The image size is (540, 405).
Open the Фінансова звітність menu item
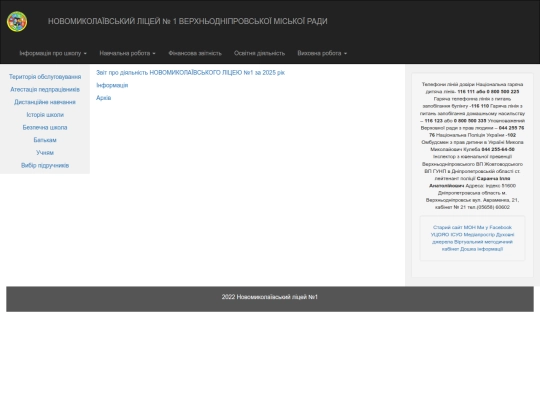pos(195,53)
